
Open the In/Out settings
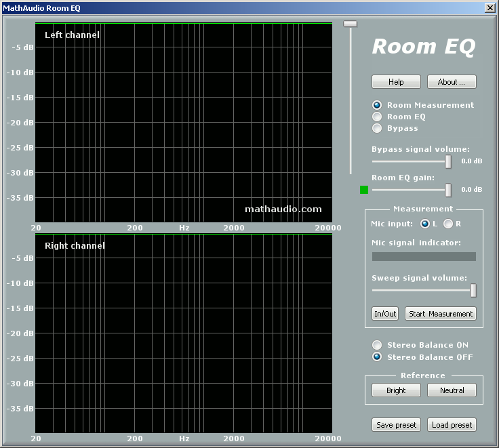(385, 314)
